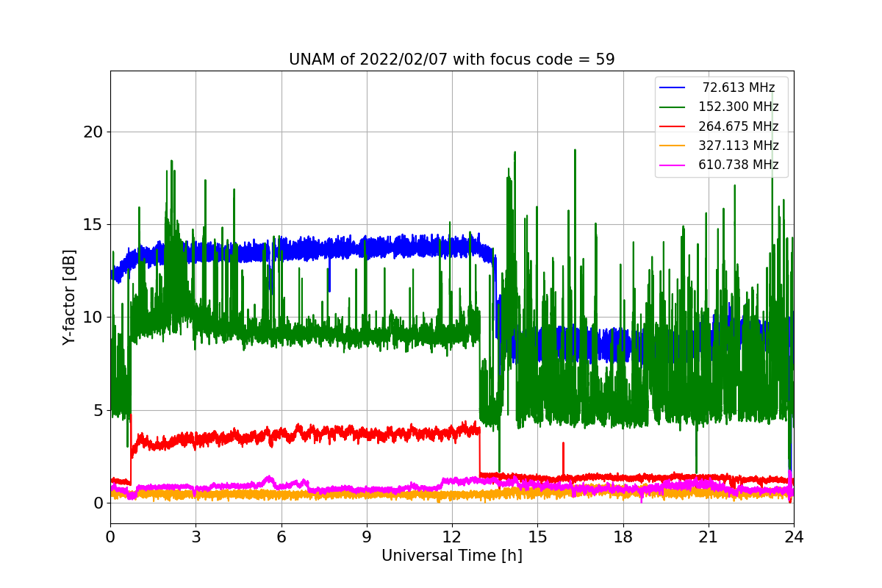Click the plot title mentioning UNAM 2022/02/07
Screen dimensions: 882x588
tap(452, 60)
